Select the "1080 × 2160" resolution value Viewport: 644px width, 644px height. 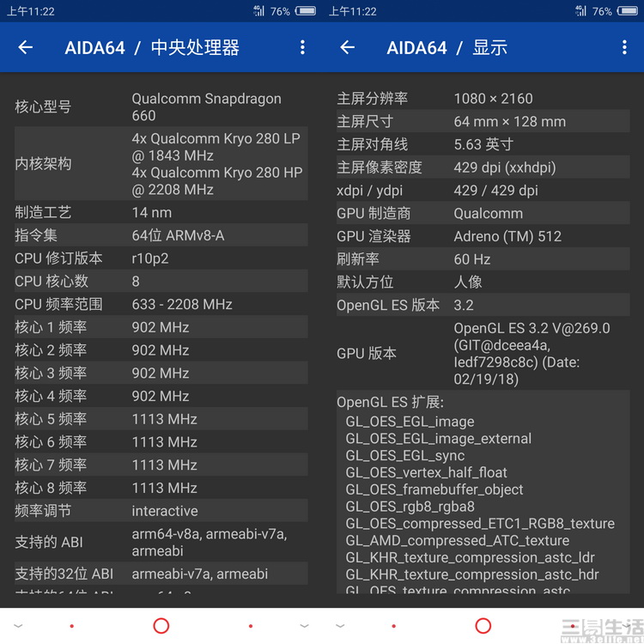pyautogui.click(x=493, y=99)
